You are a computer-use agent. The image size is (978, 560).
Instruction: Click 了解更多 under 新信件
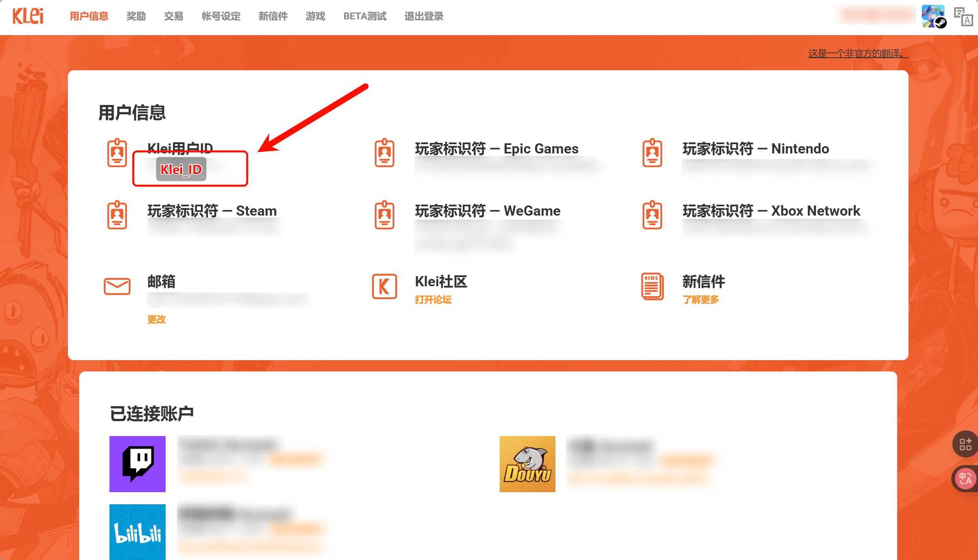[x=700, y=300]
